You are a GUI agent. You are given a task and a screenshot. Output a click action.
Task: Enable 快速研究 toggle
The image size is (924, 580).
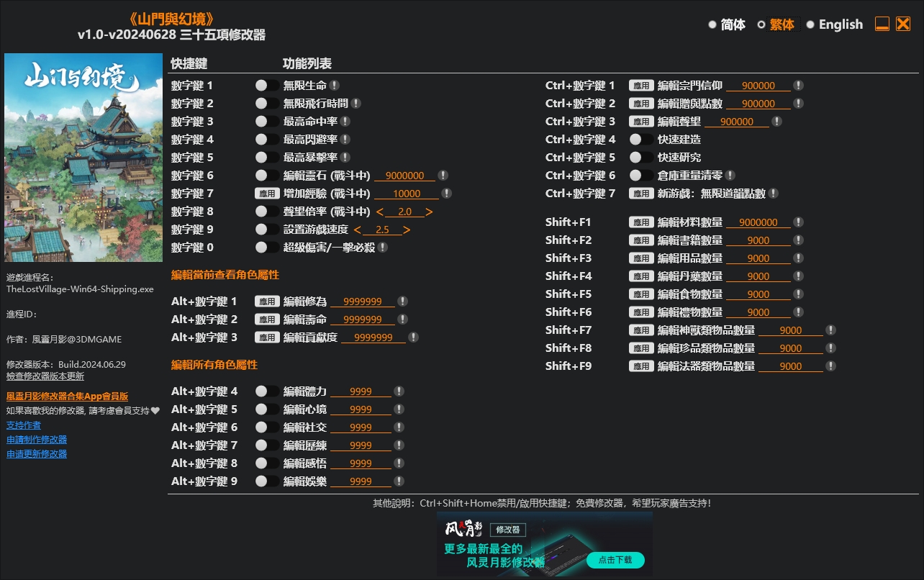641,158
